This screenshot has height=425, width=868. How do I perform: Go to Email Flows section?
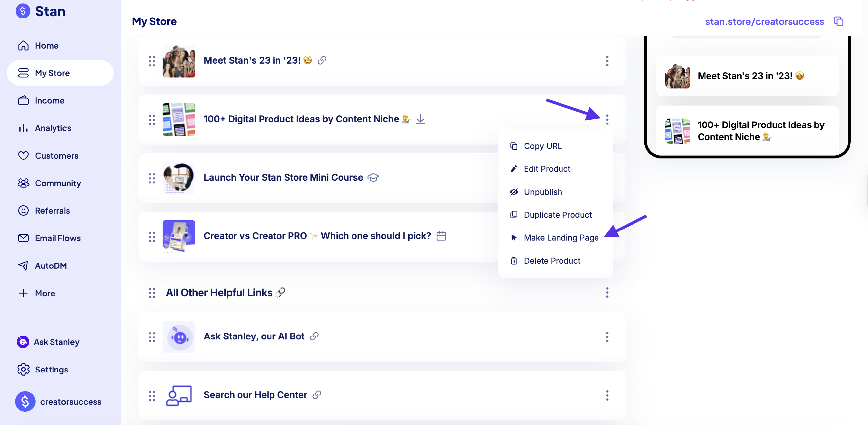[x=58, y=238]
